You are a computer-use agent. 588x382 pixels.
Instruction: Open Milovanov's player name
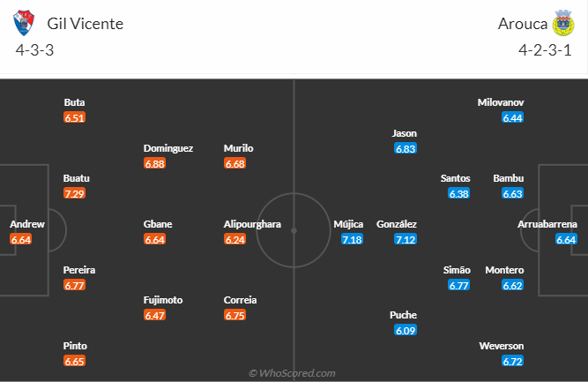click(x=501, y=102)
